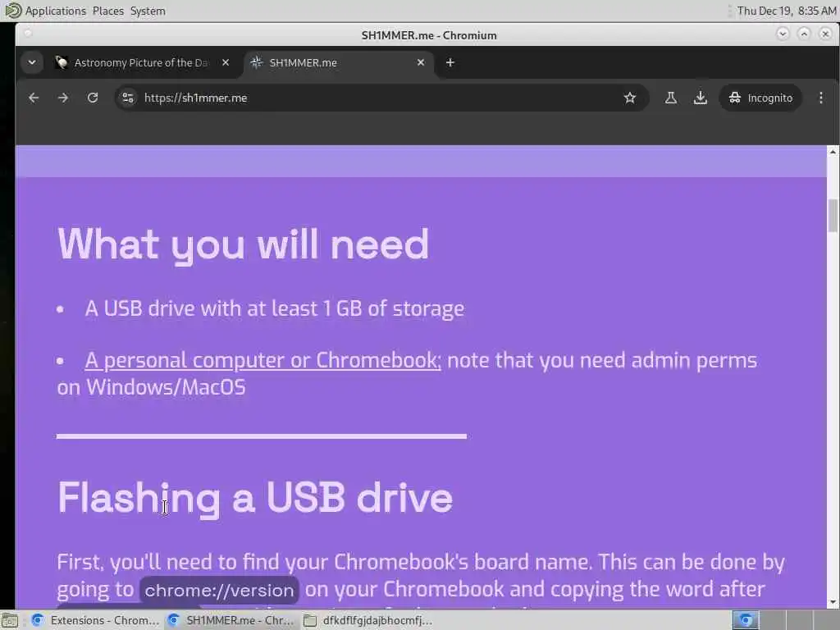Switch to Astronomy Picture of the Day tab
Screen dimensions: 840x630
(x=141, y=62)
